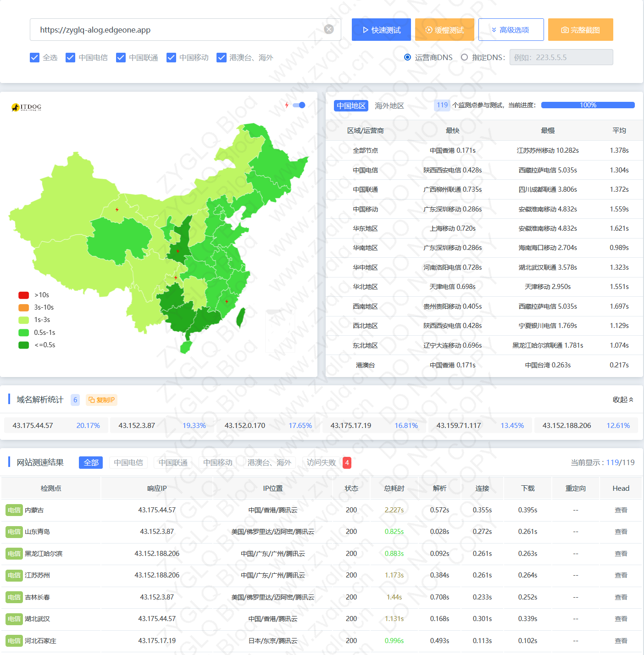Filter results by 中国电信 tab

128,462
